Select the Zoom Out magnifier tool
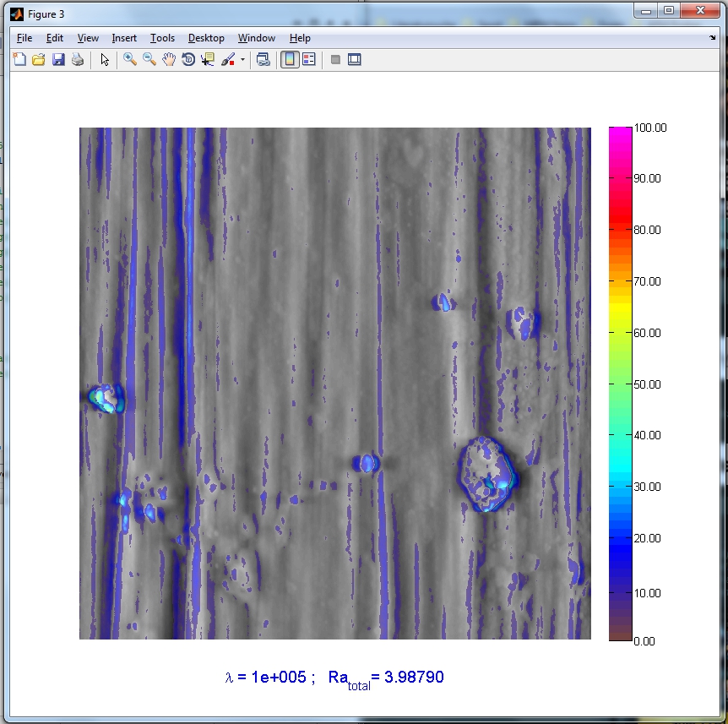Image resolution: width=728 pixels, height=724 pixels. [x=149, y=60]
